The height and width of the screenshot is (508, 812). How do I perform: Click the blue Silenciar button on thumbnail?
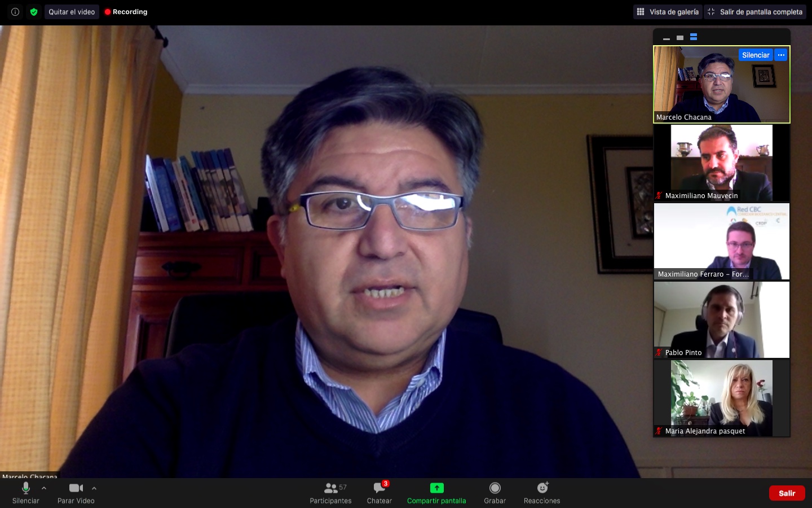point(756,55)
